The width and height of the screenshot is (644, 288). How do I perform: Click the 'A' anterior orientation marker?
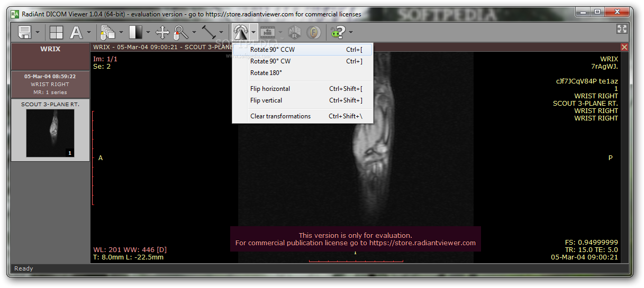point(101,158)
